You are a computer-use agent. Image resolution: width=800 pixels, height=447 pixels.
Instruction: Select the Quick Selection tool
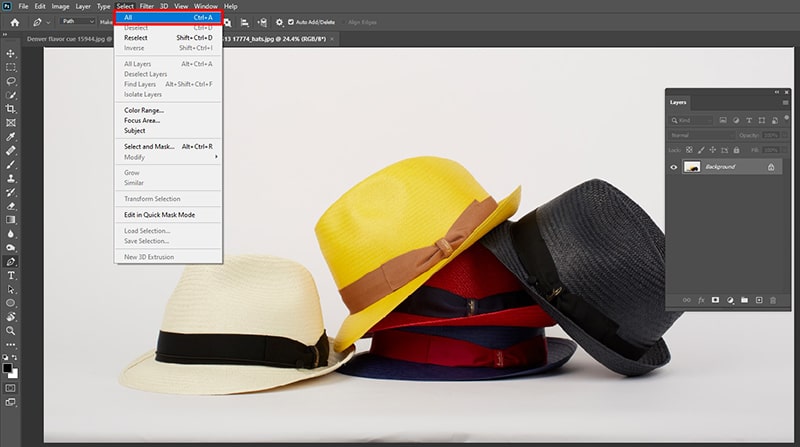pos(10,95)
